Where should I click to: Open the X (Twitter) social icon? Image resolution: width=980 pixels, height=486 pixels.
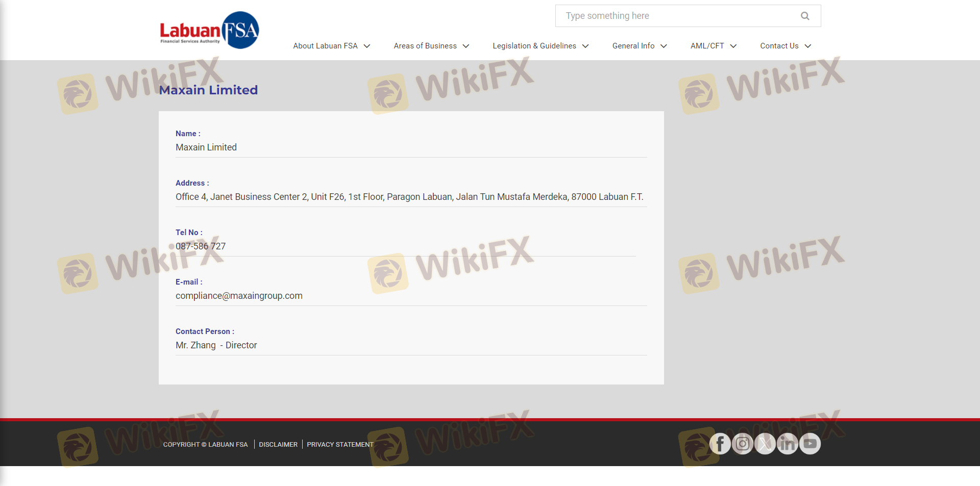coord(765,444)
